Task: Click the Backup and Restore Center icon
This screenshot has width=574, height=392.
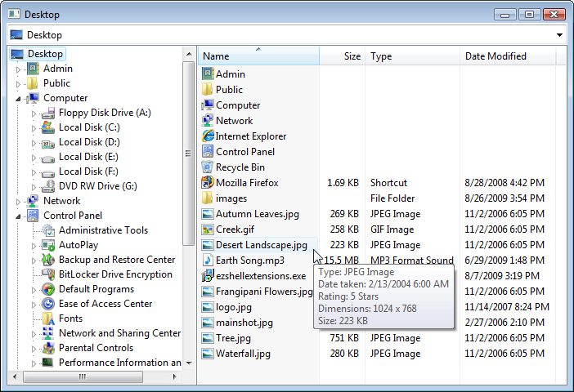Action: [48, 260]
